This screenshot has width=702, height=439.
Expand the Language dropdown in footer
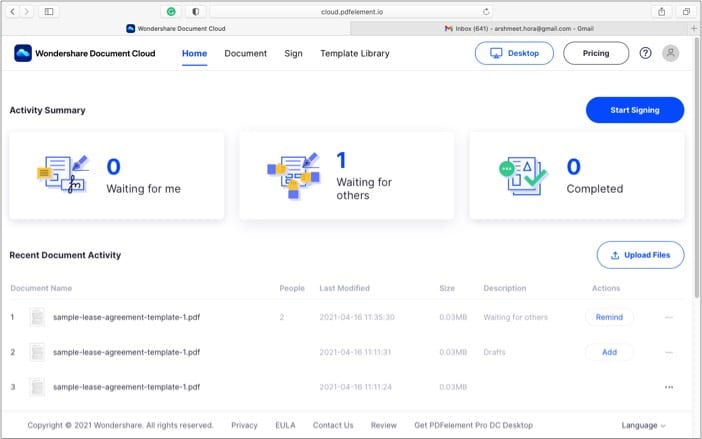coord(643,425)
